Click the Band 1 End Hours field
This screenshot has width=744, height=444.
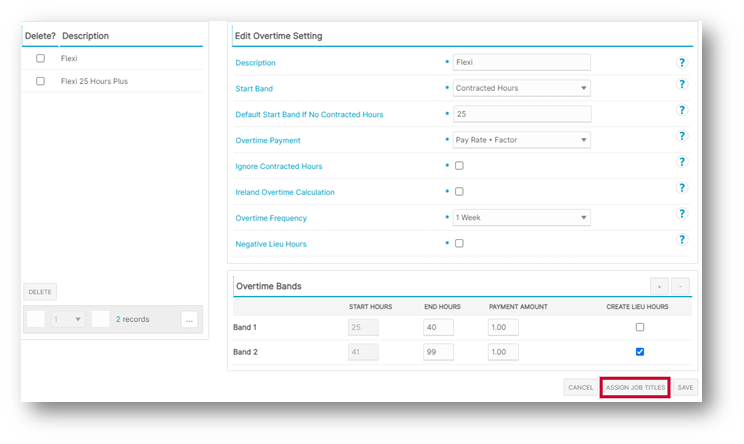438,327
